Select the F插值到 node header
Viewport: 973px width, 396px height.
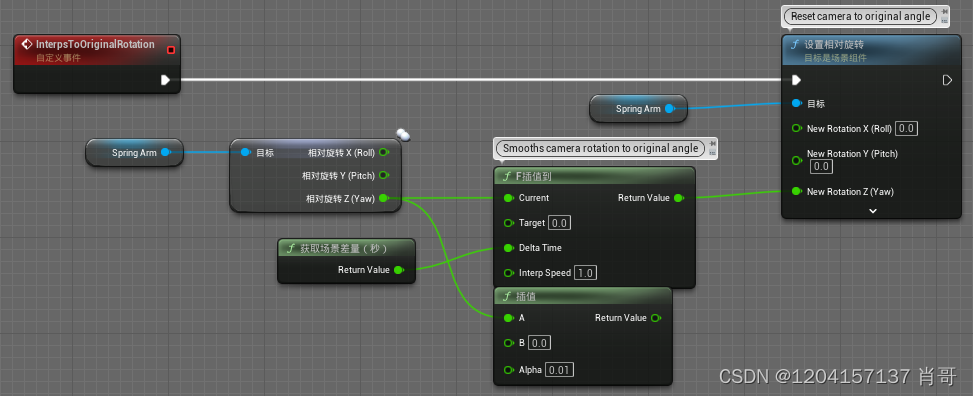(594, 176)
